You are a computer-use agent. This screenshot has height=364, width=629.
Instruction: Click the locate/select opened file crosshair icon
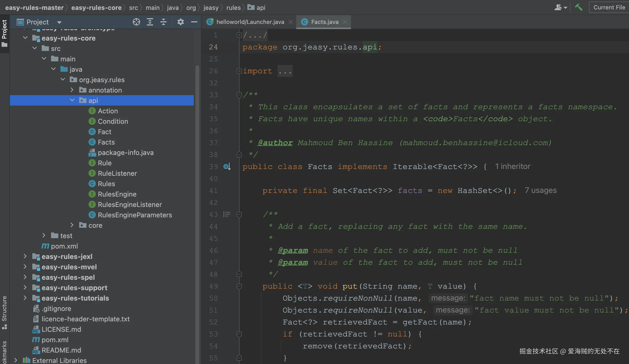(x=136, y=22)
